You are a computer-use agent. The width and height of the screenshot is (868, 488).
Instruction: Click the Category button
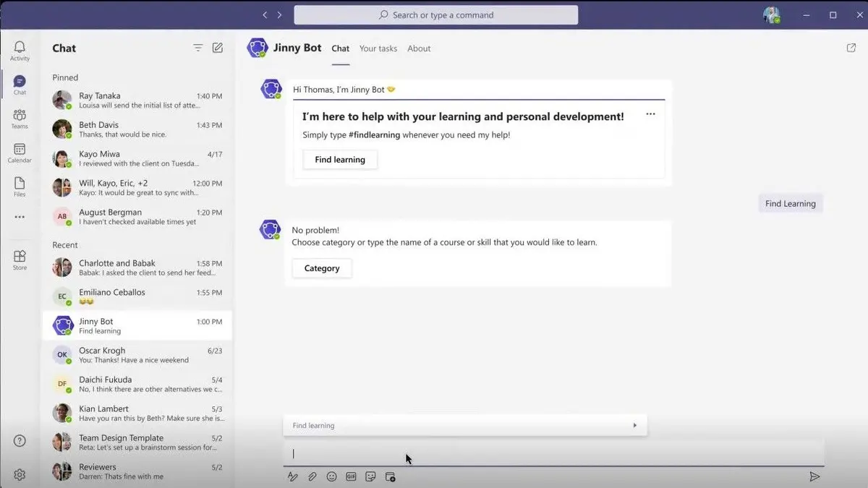(322, 268)
